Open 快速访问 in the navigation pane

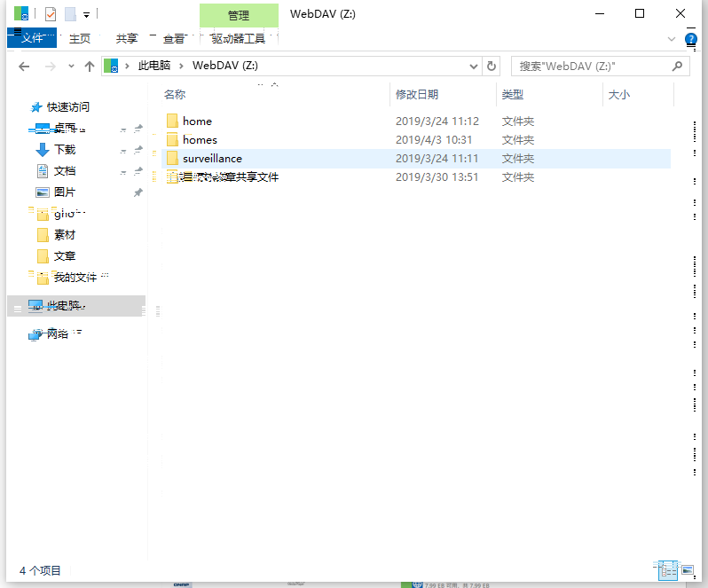[67, 107]
